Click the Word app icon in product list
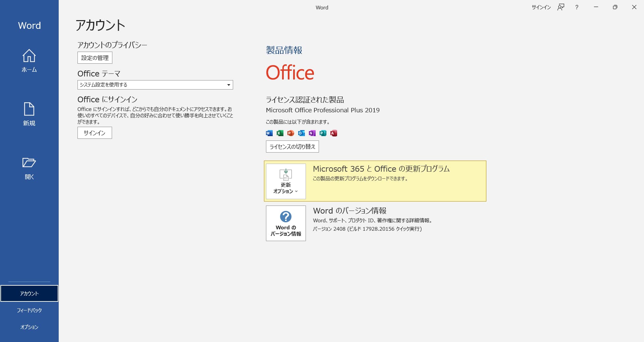The height and width of the screenshot is (342, 644). tap(269, 133)
